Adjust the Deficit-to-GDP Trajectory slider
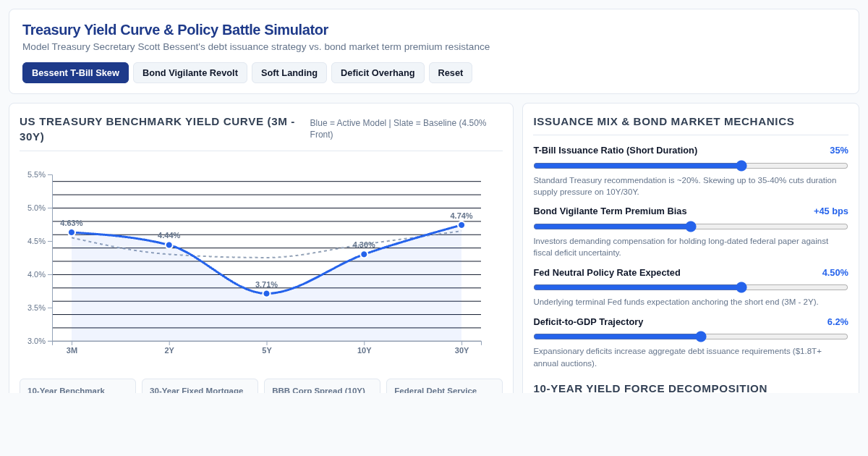 tap(691, 337)
